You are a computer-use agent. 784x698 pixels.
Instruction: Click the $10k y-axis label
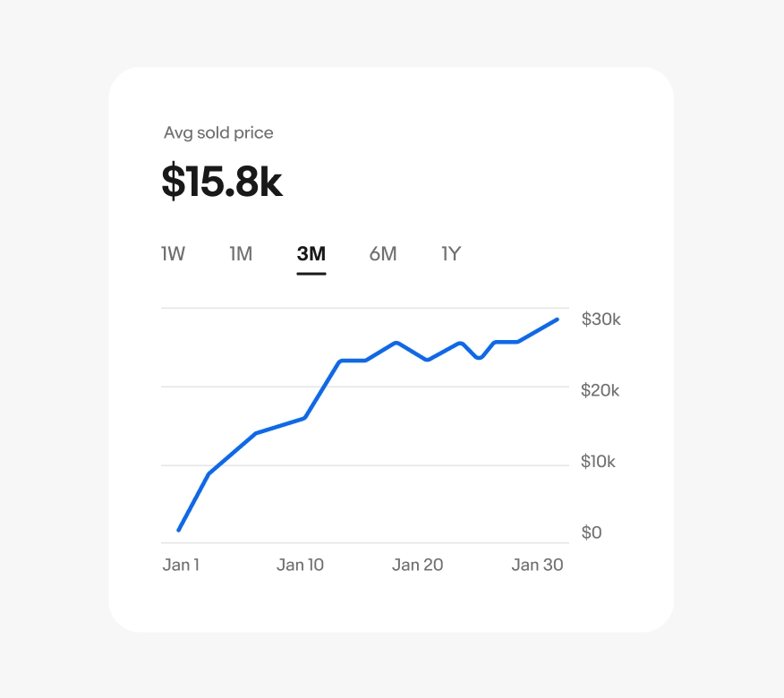[x=599, y=462]
